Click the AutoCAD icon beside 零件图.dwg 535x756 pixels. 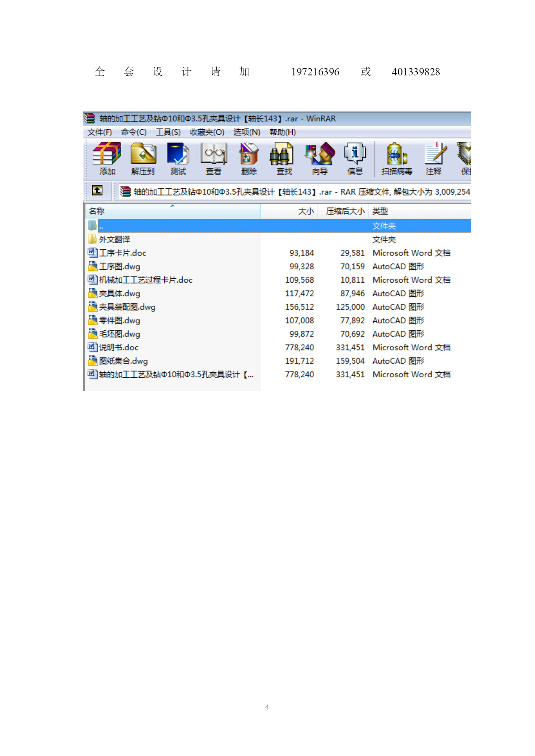[92, 320]
